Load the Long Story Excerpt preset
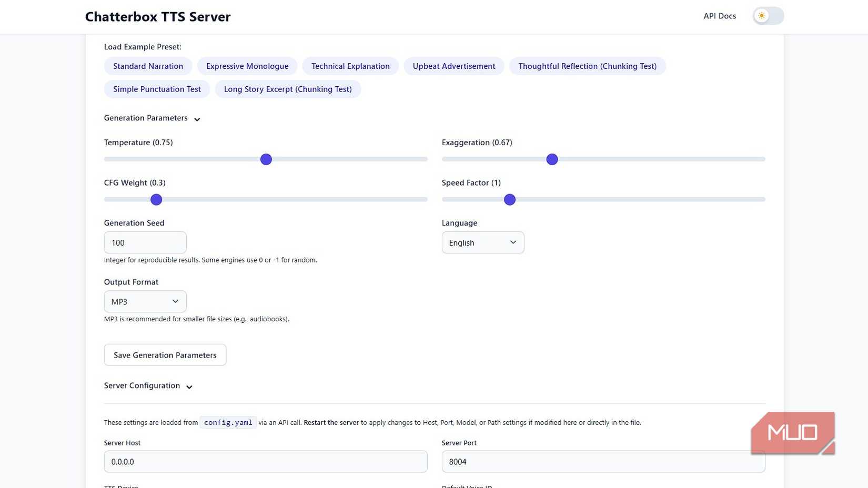Image resolution: width=868 pixels, height=488 pixels. click(287, 89)
